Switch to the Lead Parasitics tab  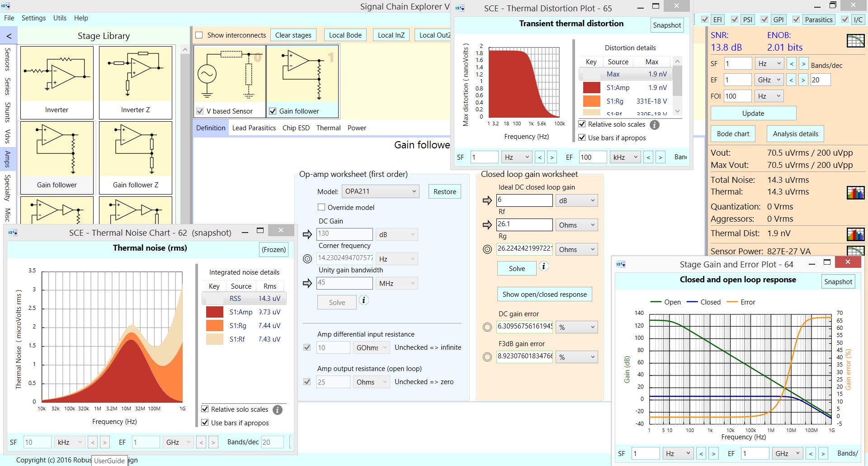click(254, 128)
